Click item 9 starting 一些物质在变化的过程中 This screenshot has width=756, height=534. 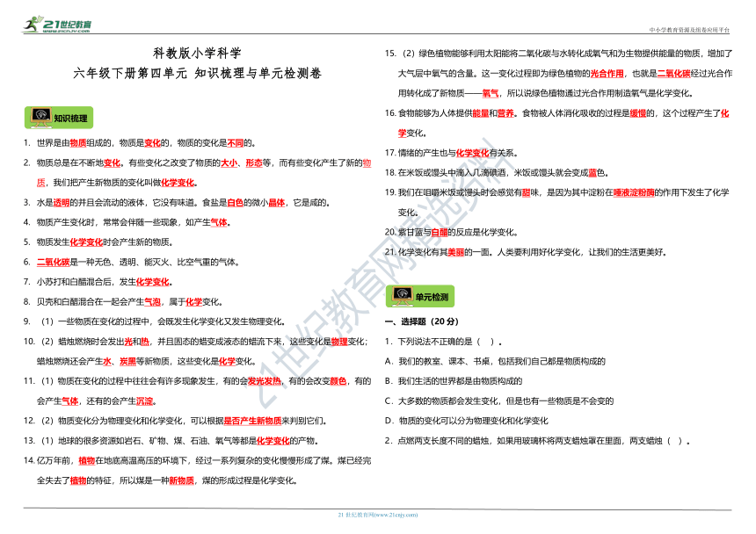tap(155, 321)
